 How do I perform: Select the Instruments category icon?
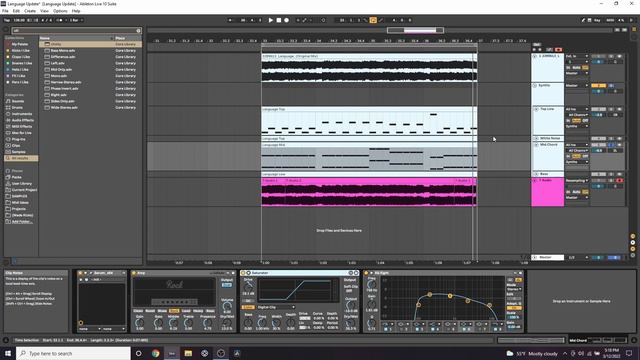point(8,114)
